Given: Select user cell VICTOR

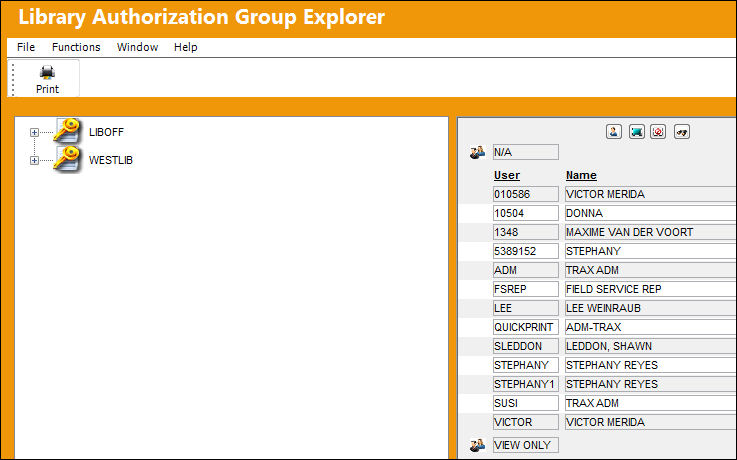Looking at the screenshot, I should tap(526, 422).
